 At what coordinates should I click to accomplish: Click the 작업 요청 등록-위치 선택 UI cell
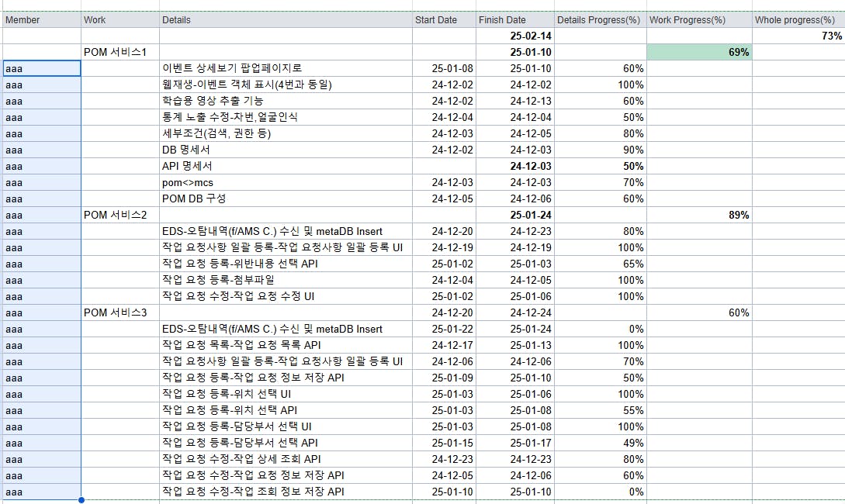click(x=286, y=394)
